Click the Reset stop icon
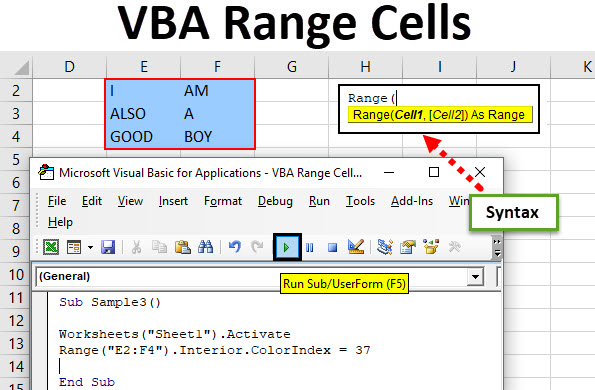The width and height of the screenshot is (595, 390). tap(332, 248)
